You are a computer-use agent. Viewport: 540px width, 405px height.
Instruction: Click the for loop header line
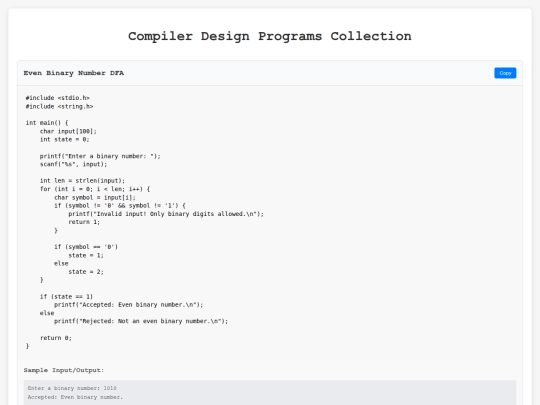(95, 189)
